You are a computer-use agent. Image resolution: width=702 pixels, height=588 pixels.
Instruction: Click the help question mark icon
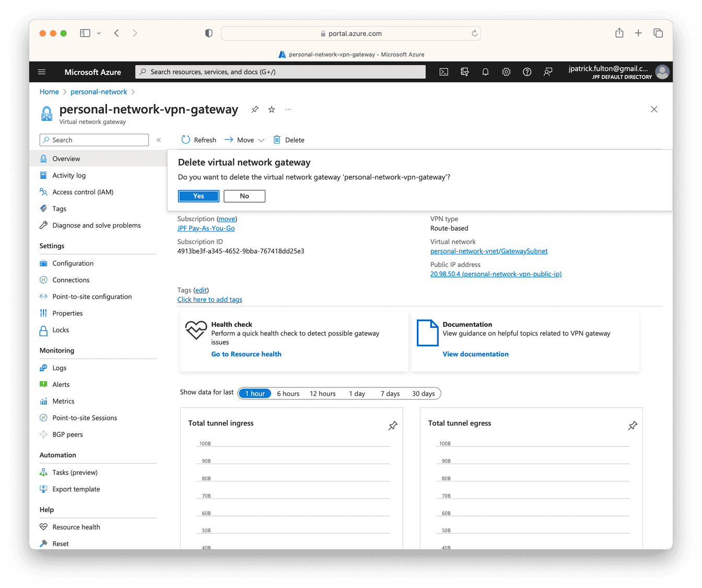click(x=527, y=72)
